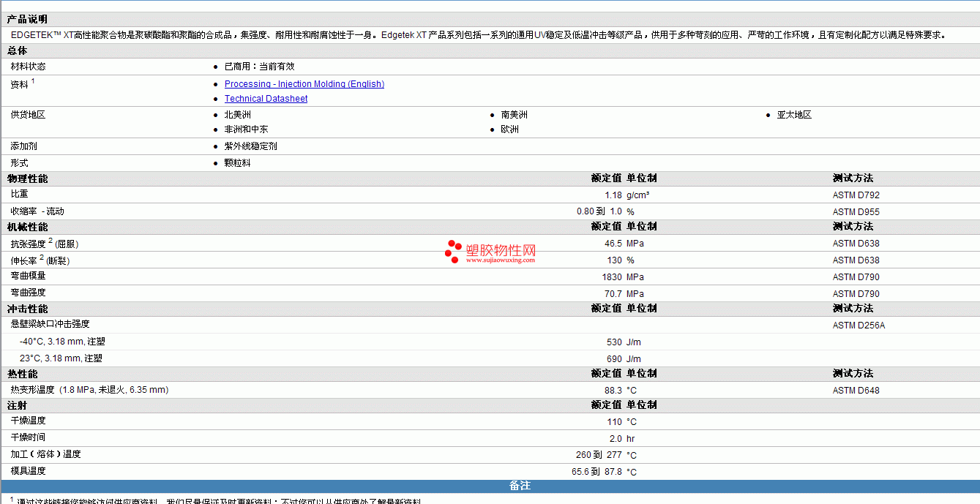Image resolution: width=980 pixels, height=504 pixels.
Task: Click the g/cm³ unit cell
Action: click(x=638, y=195)
